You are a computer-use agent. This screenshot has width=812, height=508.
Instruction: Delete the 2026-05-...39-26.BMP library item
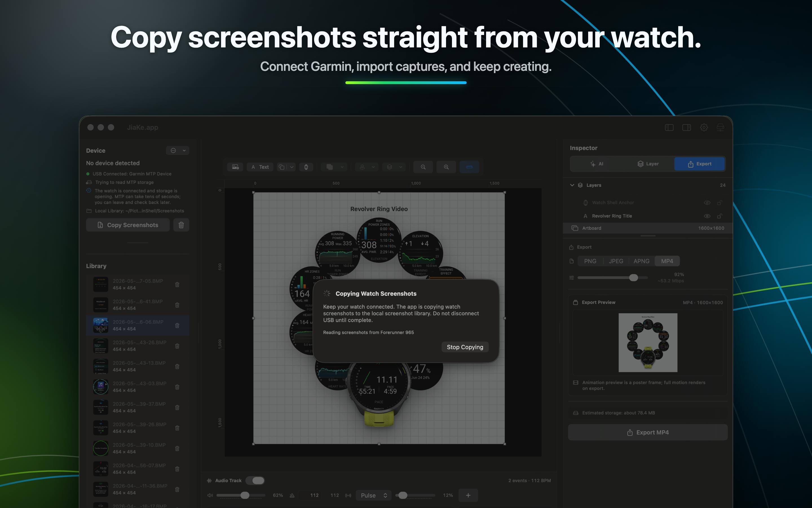point(177,428)
